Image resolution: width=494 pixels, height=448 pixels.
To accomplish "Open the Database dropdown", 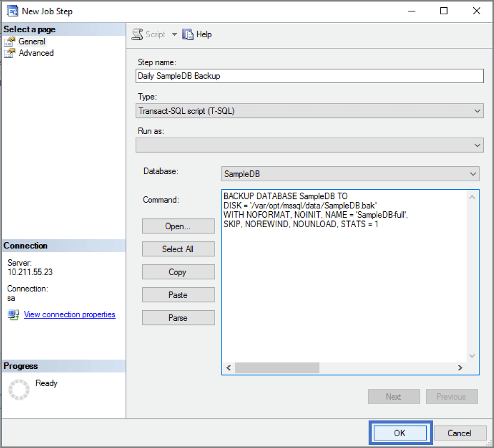I will [473, 173].
